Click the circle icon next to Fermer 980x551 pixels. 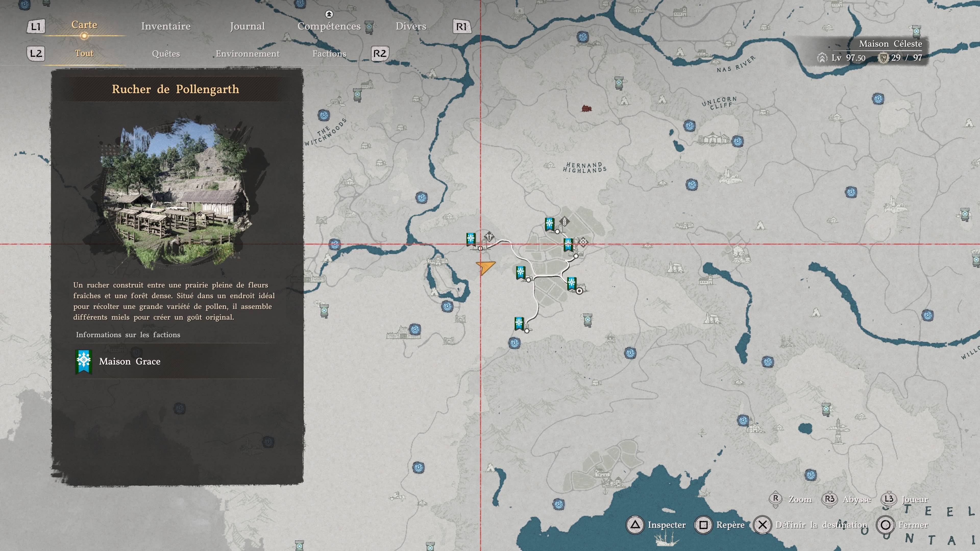[x=885, y=525]
